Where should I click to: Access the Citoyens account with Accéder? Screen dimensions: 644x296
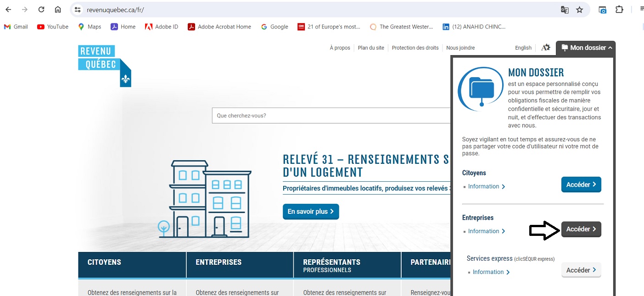[581, 184]
